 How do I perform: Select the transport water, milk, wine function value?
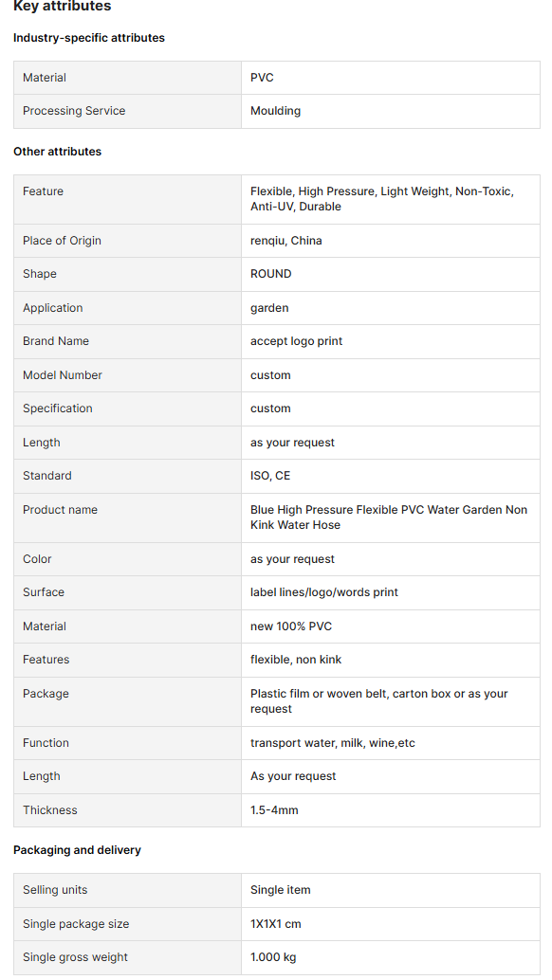pyautogui.click(x=333, y=743)
